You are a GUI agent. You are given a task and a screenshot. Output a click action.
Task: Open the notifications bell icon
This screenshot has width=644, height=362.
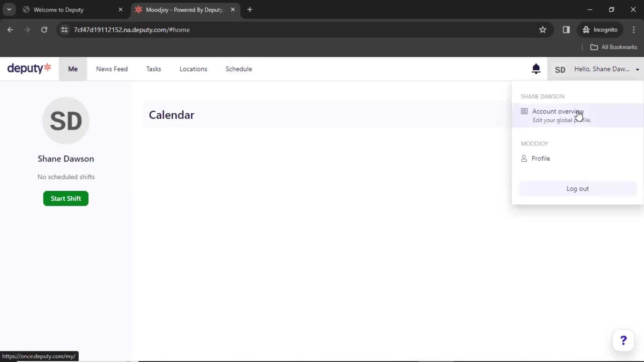[536, 69]
